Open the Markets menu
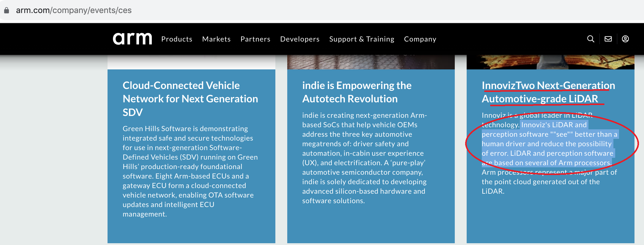Image resolution: width=644 pixels, height=245 pixels. (216, 39)
